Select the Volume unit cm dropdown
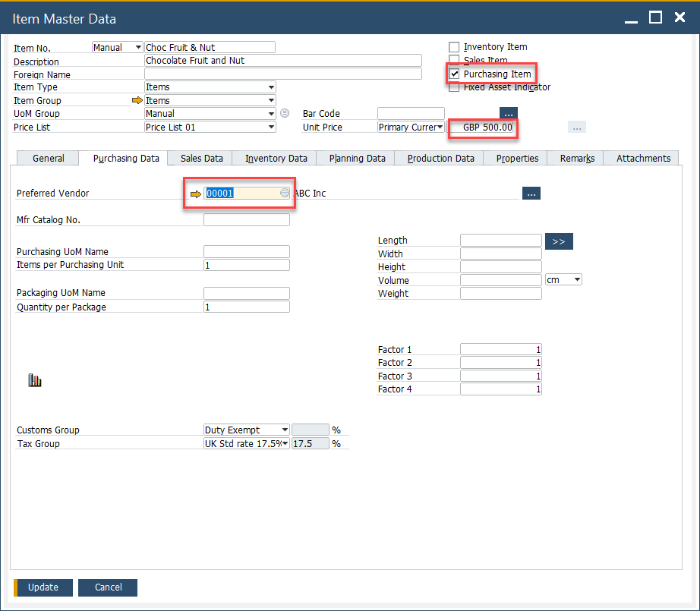 [x=563, y=280]
